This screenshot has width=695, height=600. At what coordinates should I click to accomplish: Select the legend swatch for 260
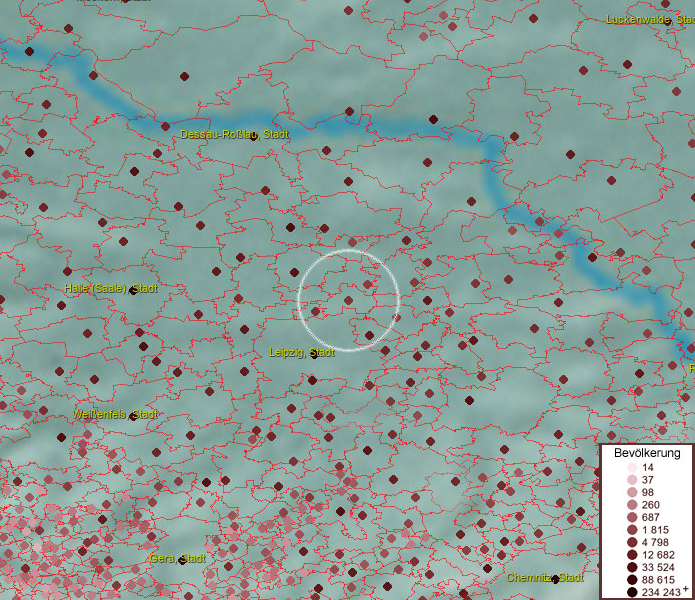(632, 505)
